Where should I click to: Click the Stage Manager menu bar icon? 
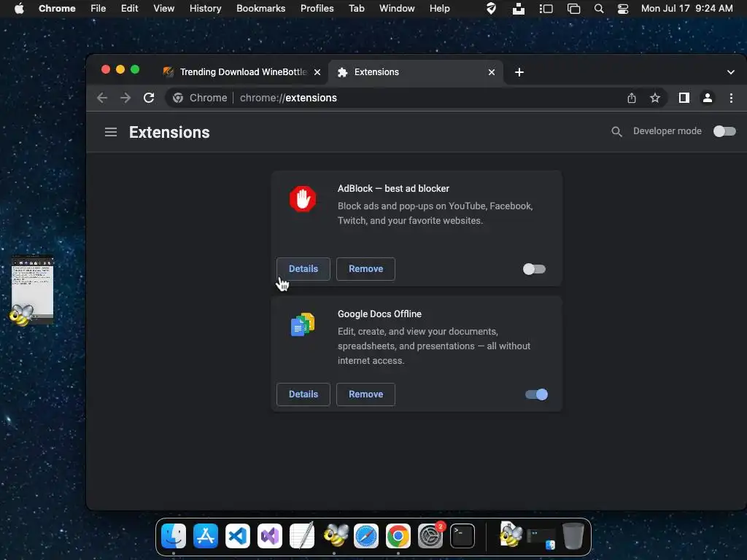click(546, 9)
